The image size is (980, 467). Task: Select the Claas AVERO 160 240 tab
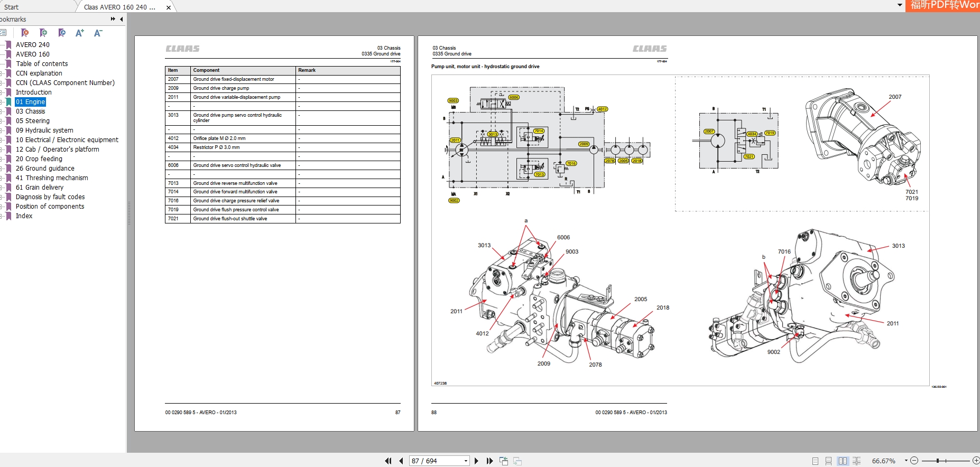coord(119,7)
